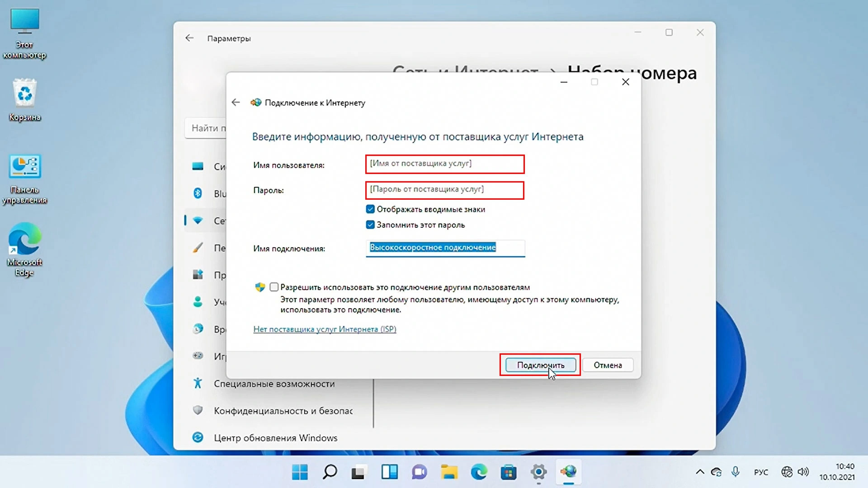Open the РУС language switcher
Image resolution: width=868 pixels, height=488 pixels.
pyautogui.click(x=761, y=472)
